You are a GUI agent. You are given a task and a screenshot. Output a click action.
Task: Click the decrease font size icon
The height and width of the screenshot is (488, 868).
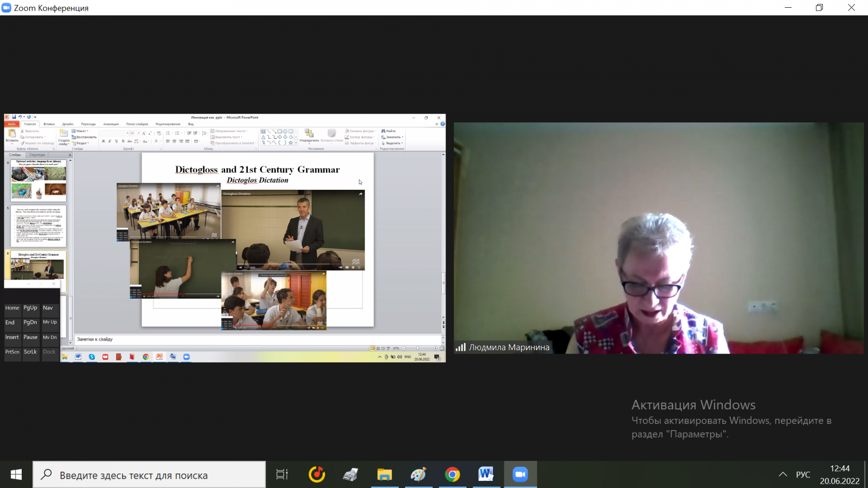150,133
